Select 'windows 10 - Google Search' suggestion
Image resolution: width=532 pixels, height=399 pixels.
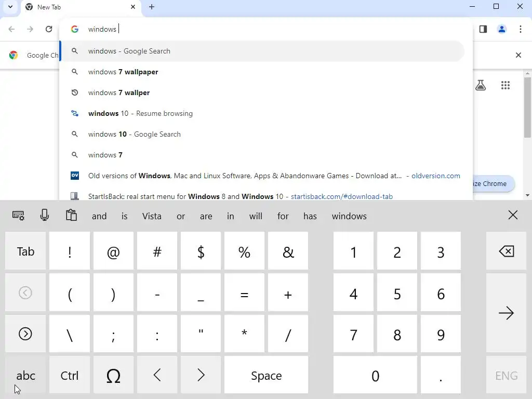262,134
